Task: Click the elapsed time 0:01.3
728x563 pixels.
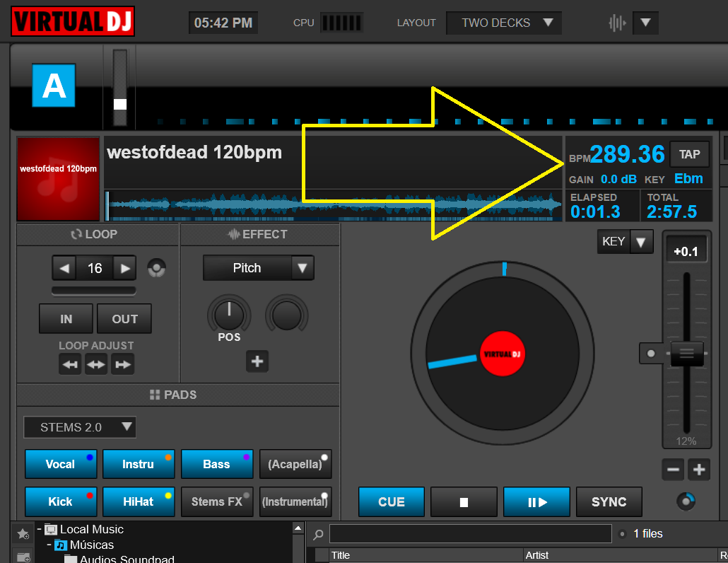Action: click(595, 211)
